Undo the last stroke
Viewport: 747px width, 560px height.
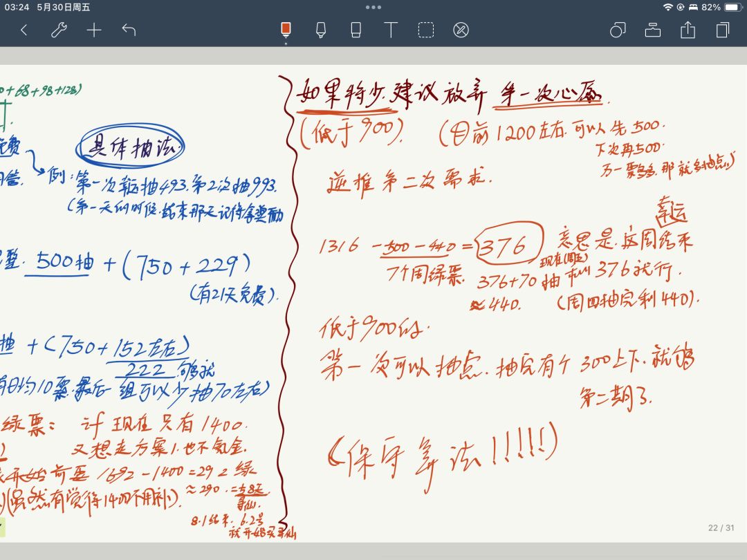point(129,30)
